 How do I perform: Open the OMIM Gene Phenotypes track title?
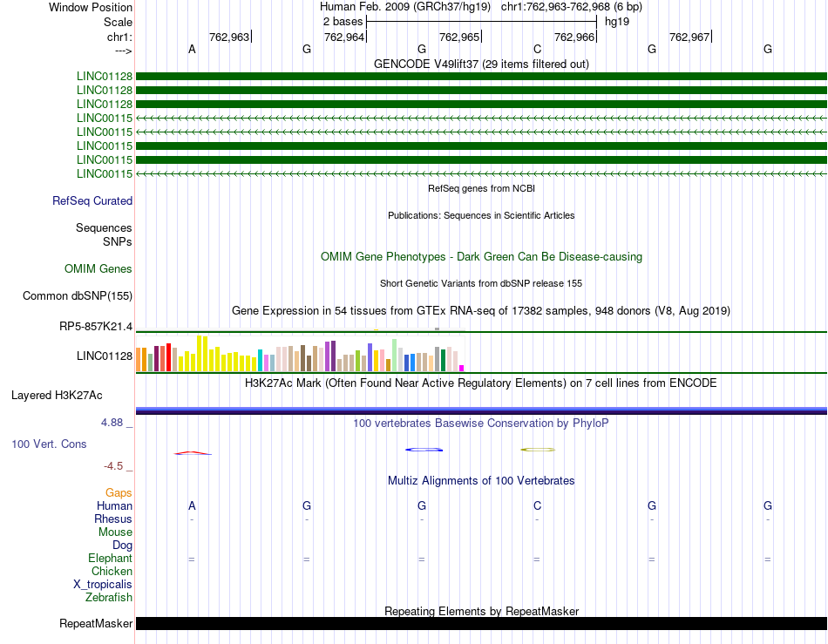pyautogui.click(x=481, y=256)
